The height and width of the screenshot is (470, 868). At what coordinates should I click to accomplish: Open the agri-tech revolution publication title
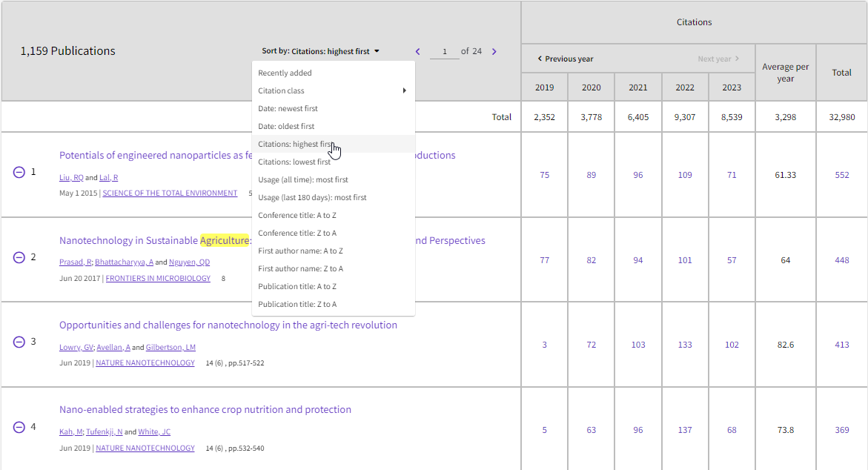[228, 325]
